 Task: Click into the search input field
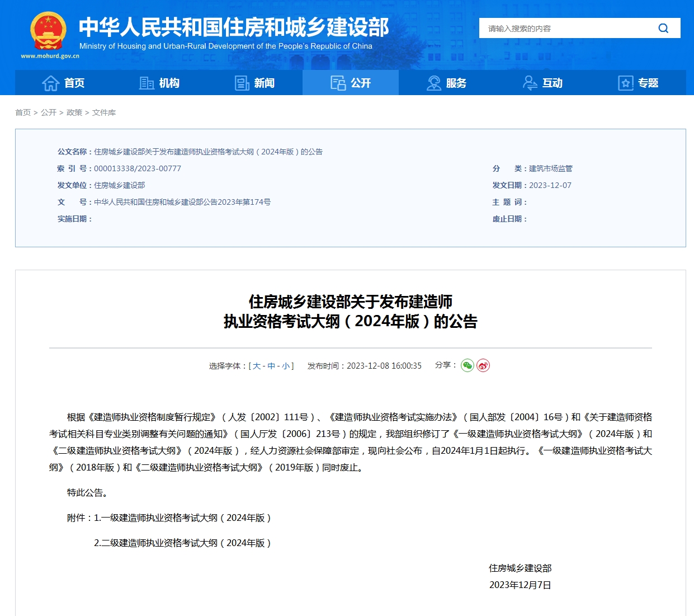click(x=565, y=29)
